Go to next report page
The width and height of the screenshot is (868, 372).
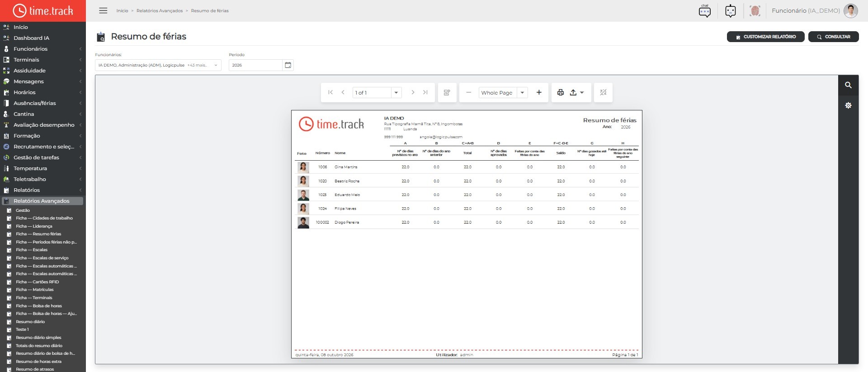pos(413,92)
